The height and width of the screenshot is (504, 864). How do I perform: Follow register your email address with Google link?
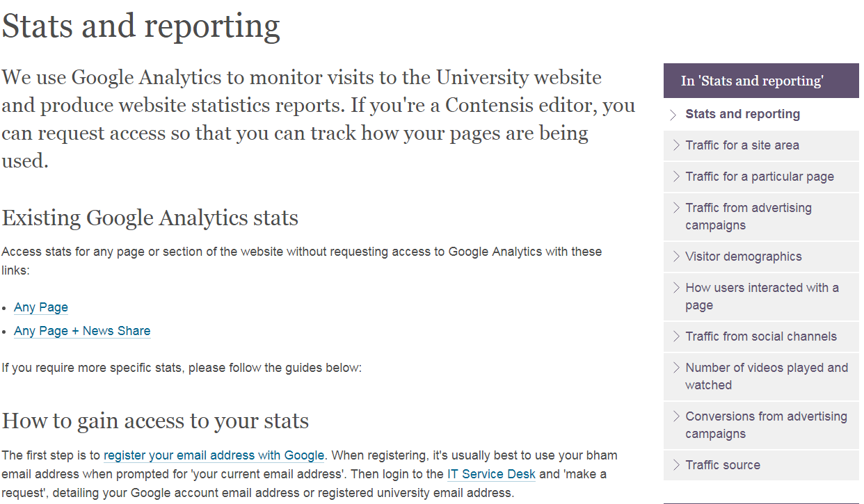(x=214, y=456)
